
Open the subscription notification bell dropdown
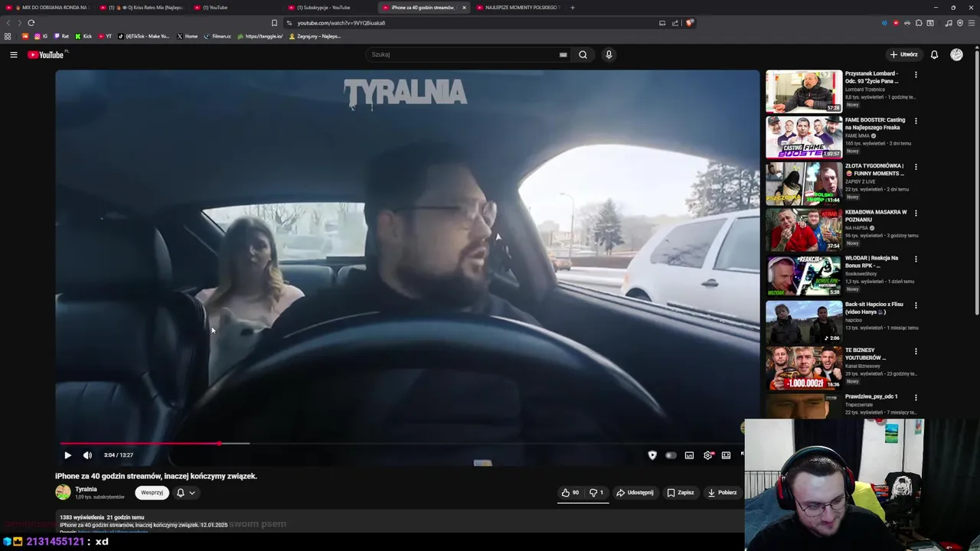[186, 493]
